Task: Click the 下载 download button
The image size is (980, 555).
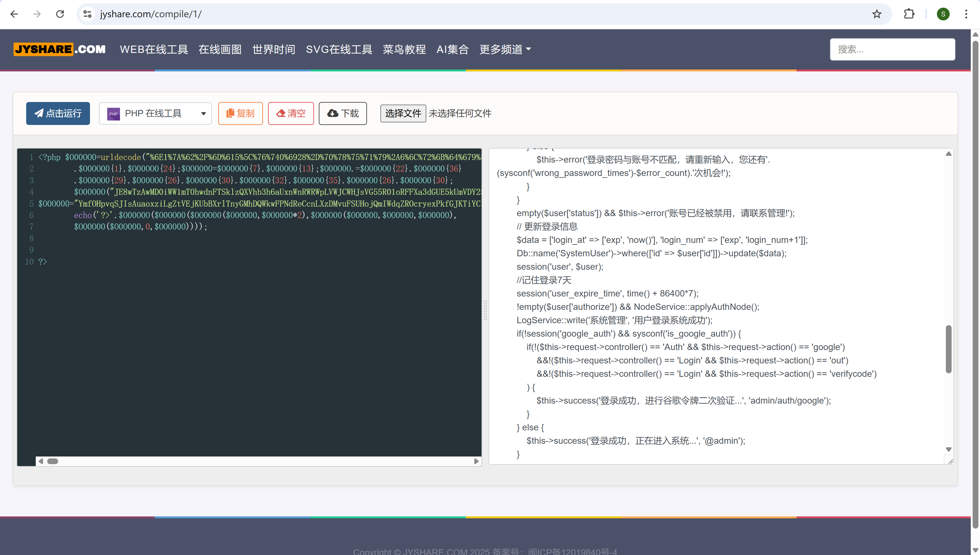Action: (342, 113)
